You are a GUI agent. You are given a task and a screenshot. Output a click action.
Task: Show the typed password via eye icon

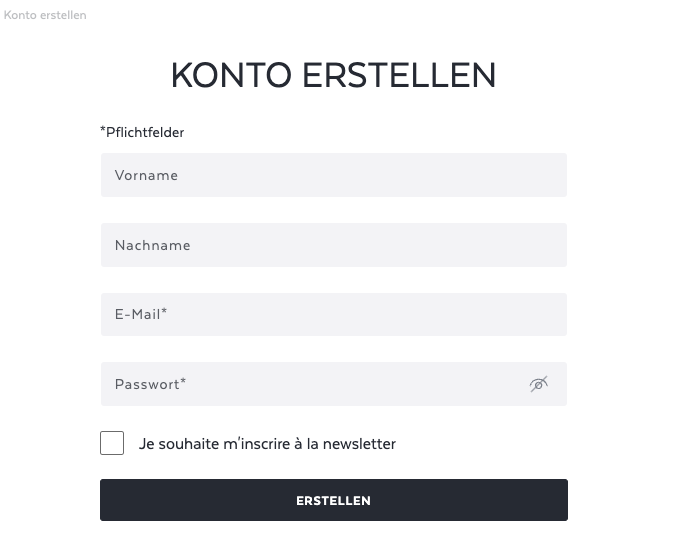[x=539, y=384]
